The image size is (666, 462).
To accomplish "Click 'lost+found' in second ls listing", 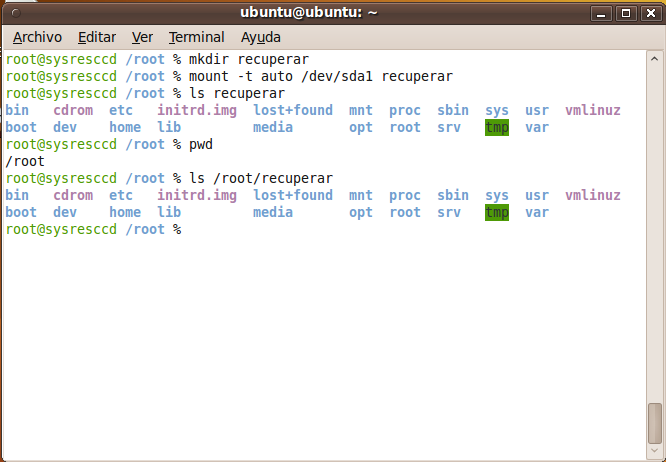I will [293, 195].
